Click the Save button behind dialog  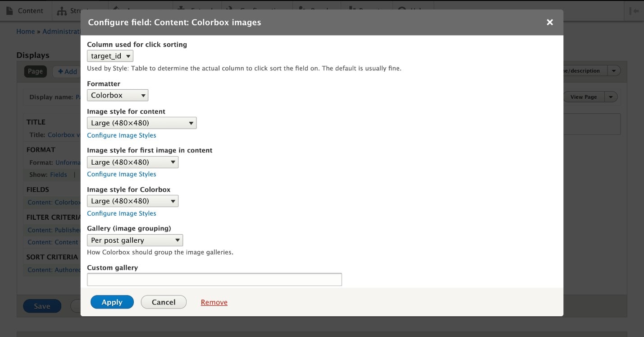(42, 306)
